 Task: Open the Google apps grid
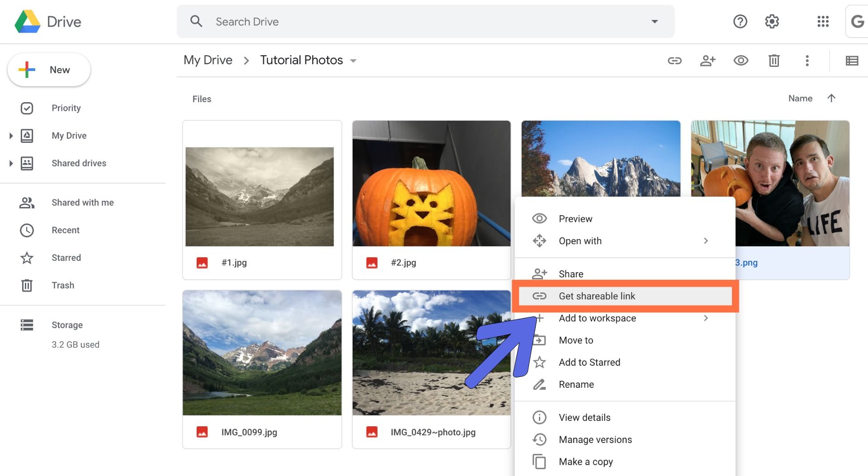(x=823, y=21)
